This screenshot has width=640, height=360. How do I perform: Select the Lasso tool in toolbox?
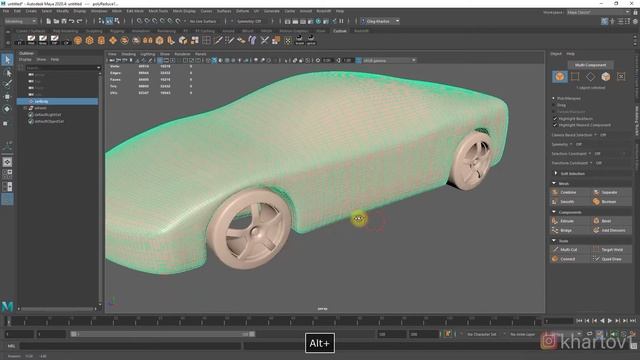[x=7, y=73]
